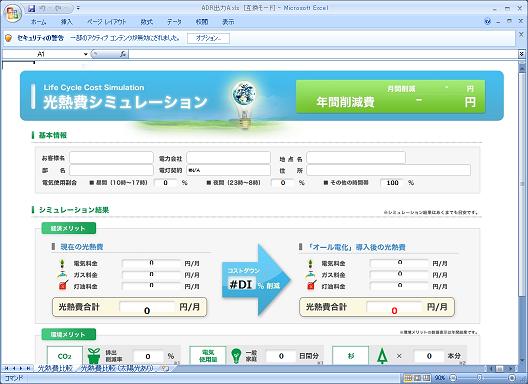Open the 表示 ribbon tab
This screenshot has height=384, width=528.
pos(228,22)
